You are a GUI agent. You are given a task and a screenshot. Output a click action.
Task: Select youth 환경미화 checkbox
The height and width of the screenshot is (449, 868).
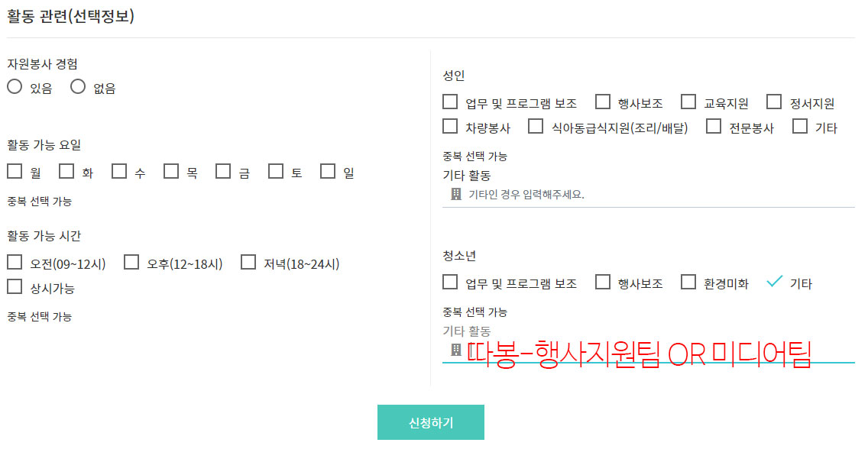688,282
